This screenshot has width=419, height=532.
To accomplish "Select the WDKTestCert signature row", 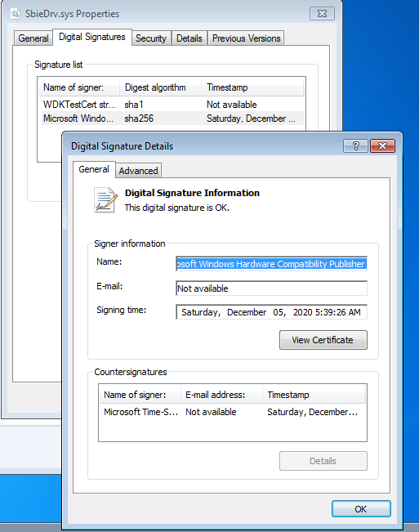I will tap(172, 105).
